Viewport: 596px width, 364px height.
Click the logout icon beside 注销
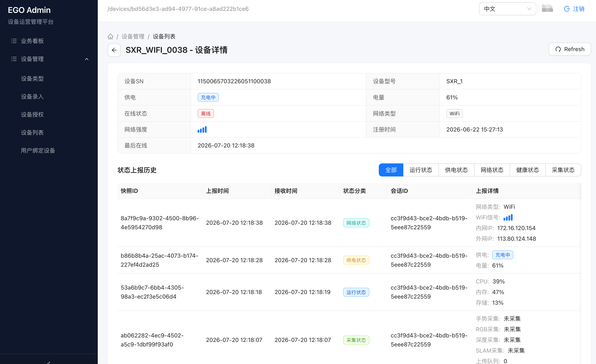pyautogui.click(x=567, y=9)
